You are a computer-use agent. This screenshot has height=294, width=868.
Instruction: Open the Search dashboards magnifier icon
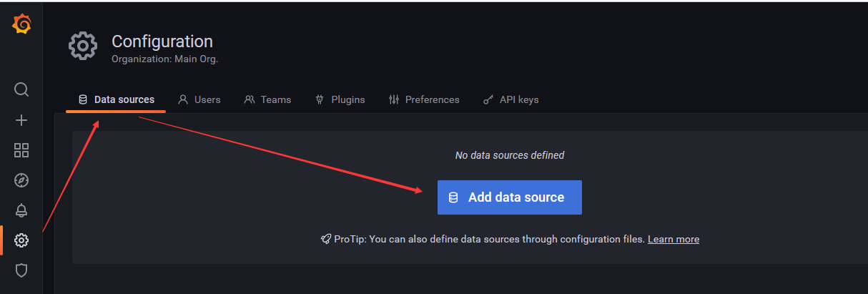coord(21,89)
